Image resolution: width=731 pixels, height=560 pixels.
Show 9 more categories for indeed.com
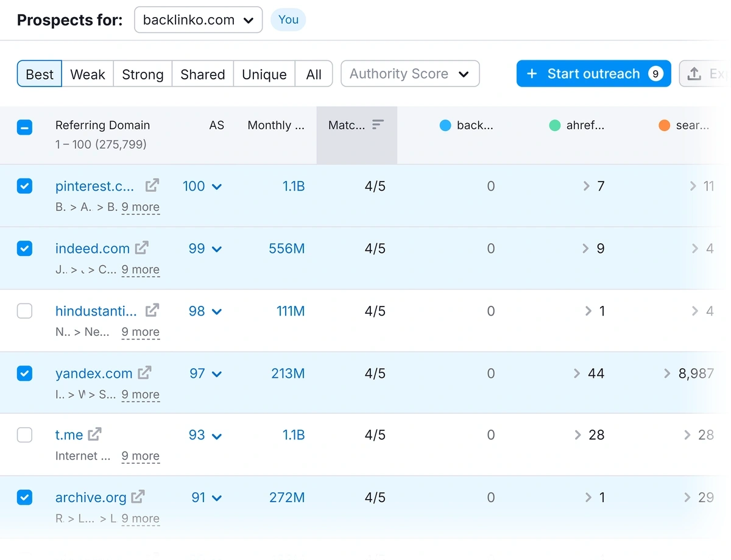tap(140, 270)
